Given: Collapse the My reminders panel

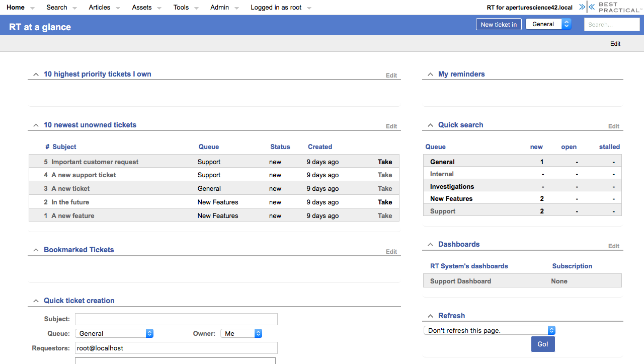Looking at the screenshot, I should point(430,74).
